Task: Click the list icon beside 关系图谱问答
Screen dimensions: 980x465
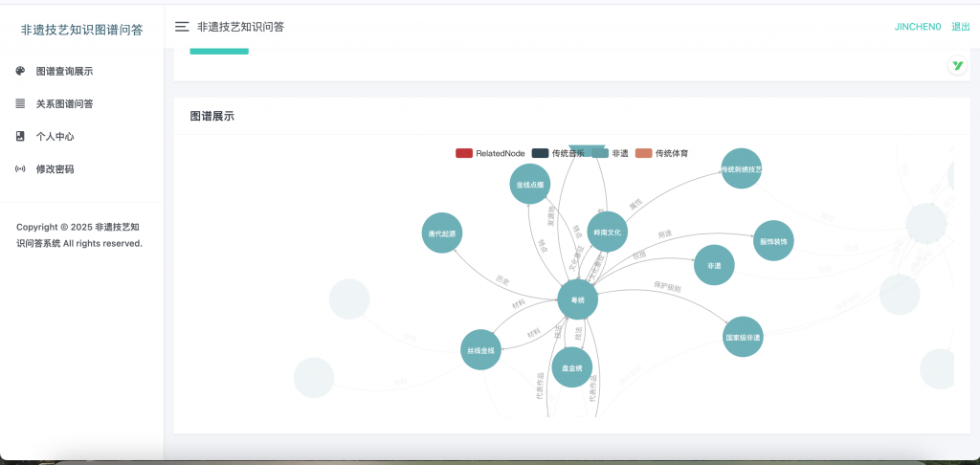Action: (20, 103)
